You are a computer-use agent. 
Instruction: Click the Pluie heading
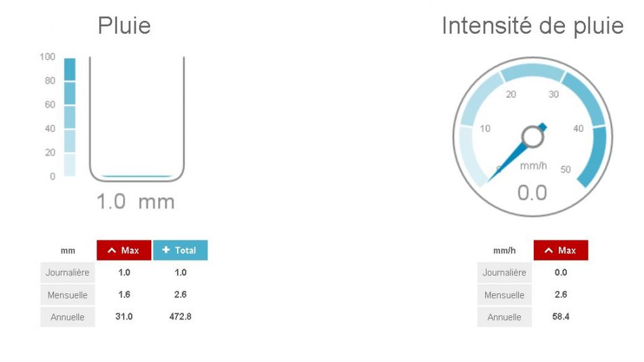[x=124, y=26]
